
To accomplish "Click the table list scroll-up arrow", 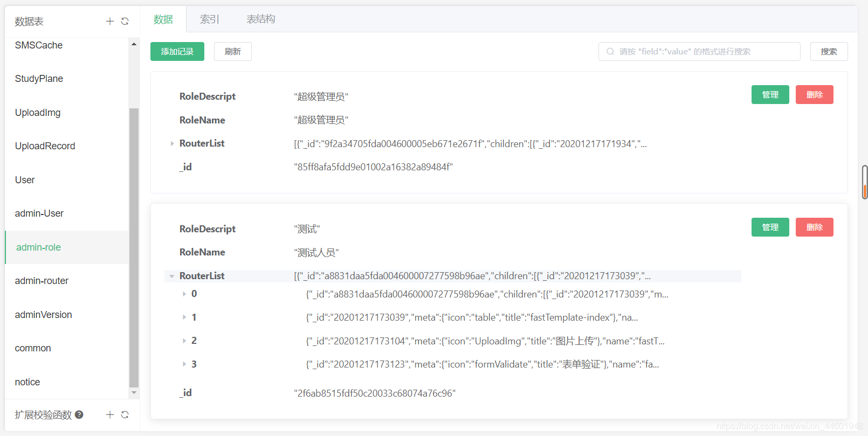I will coord(134,44).
